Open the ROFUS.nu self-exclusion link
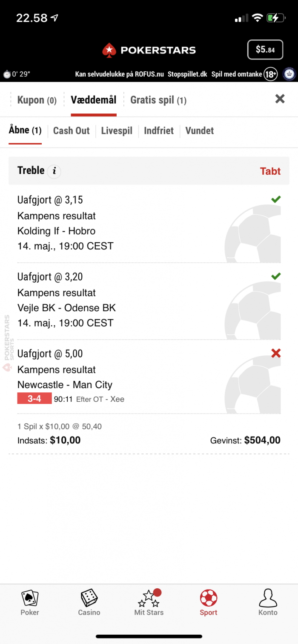 [x=120, y=74]
